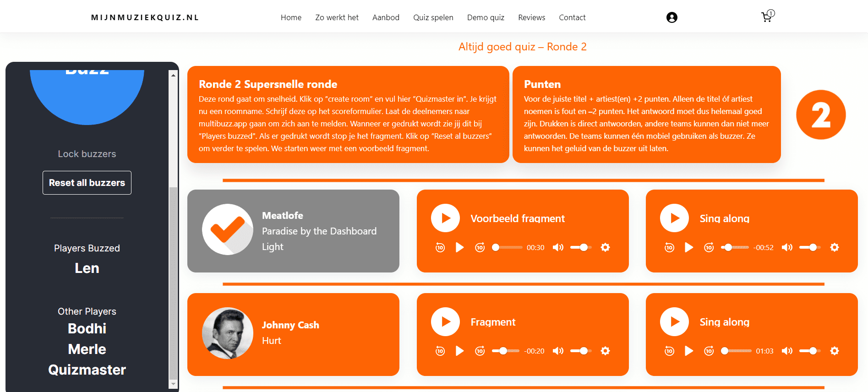This screenshot has width=868, height=392.
Task: Mute the bottom Sing along player
Action: tap(787, 351)
